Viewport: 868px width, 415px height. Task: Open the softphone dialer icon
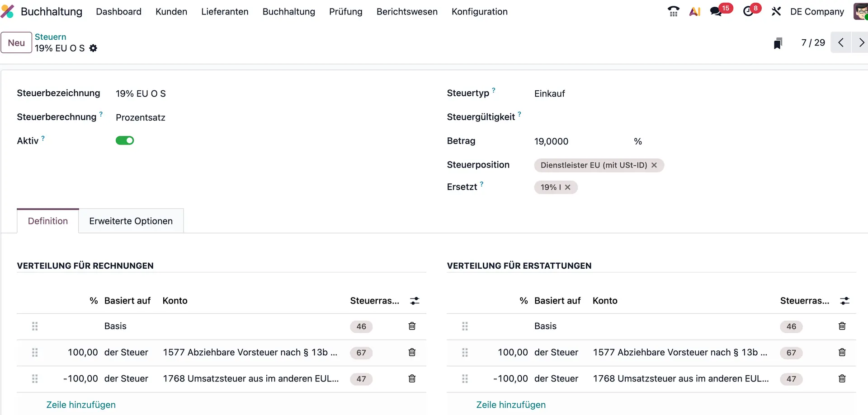(x=673, y=11)
